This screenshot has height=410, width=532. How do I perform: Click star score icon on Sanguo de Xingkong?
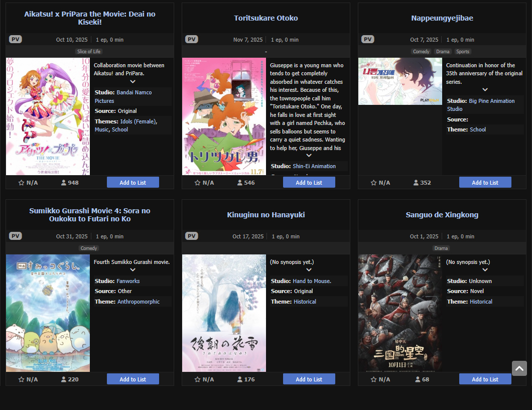[x=374, y=379]
